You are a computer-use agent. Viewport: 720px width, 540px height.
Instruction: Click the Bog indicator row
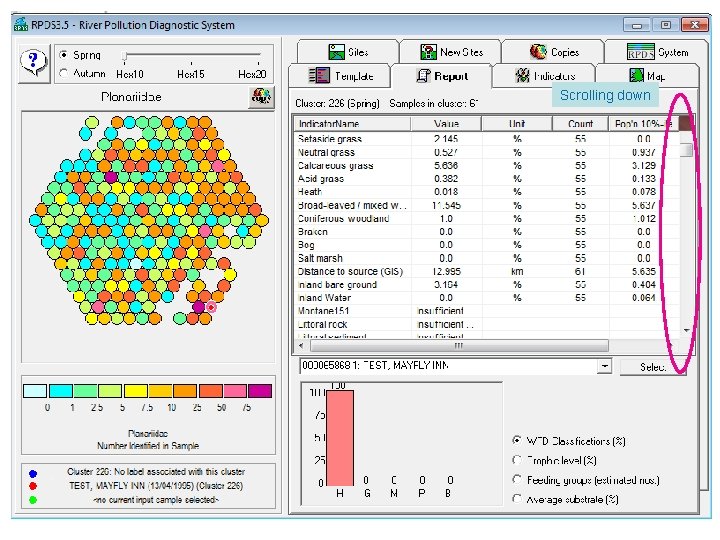[487, 245]
